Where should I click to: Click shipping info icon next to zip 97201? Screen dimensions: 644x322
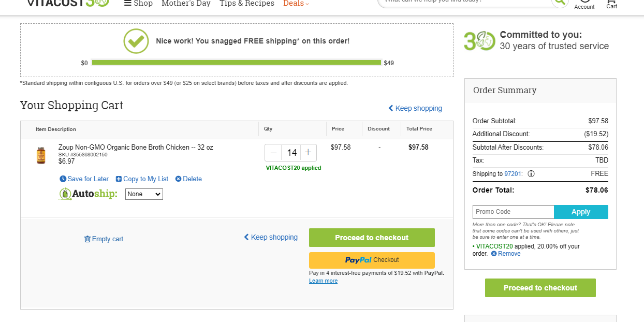click(x=531, y=174)
